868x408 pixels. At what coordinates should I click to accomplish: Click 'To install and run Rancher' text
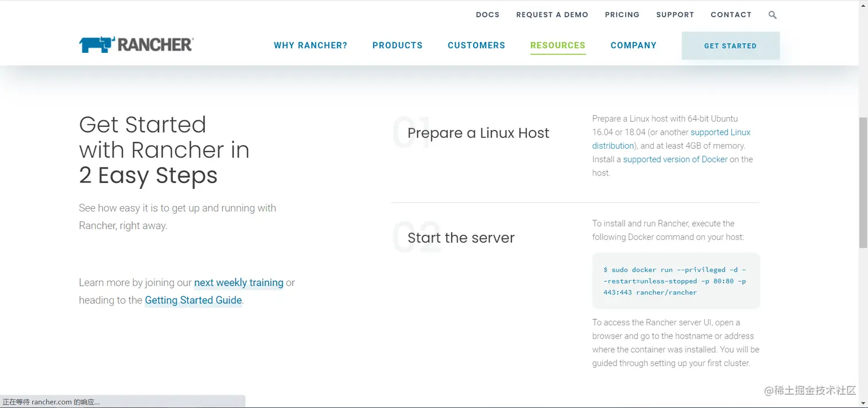click(668, 230)
